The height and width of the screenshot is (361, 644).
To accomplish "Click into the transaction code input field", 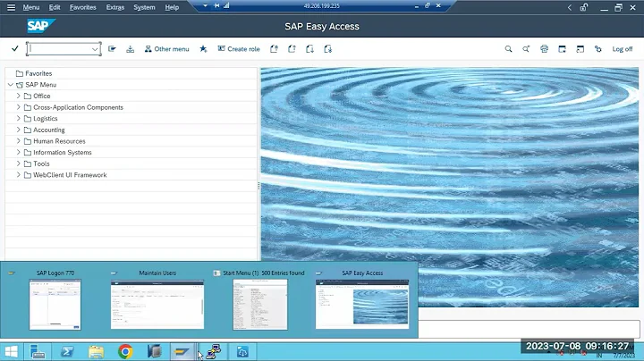I will click(x=60, y=49).
